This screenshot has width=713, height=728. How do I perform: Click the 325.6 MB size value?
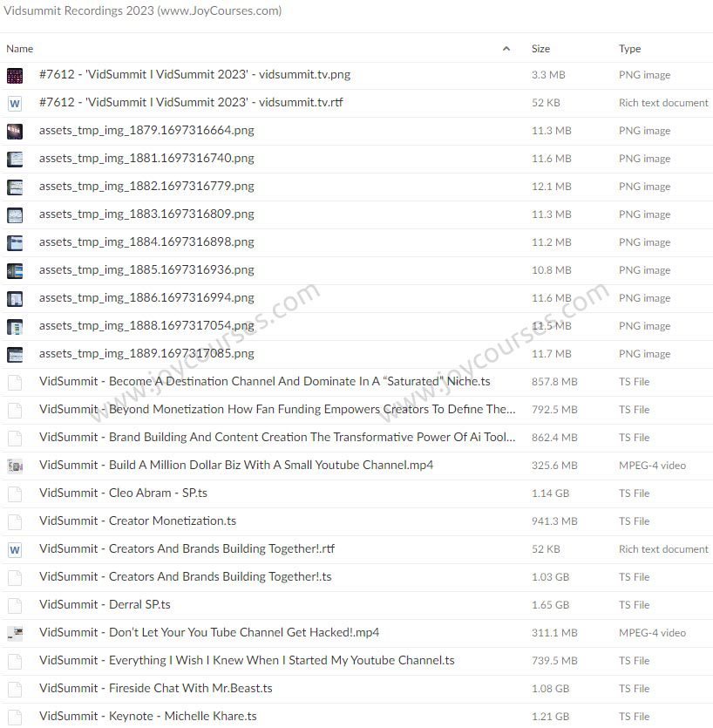click(x=554, y=466)
